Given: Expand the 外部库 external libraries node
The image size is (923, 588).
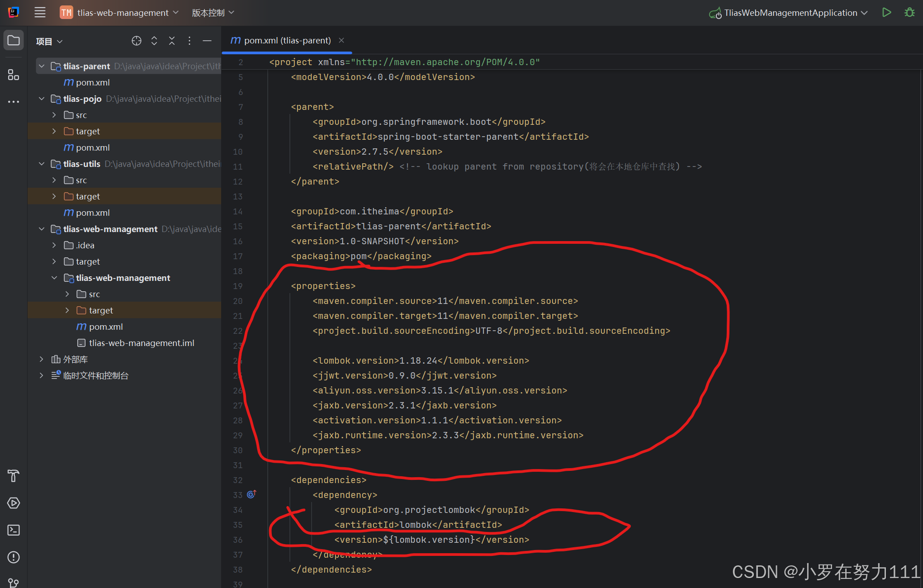Looking at the screenshot, I should (x=42, y=359).
